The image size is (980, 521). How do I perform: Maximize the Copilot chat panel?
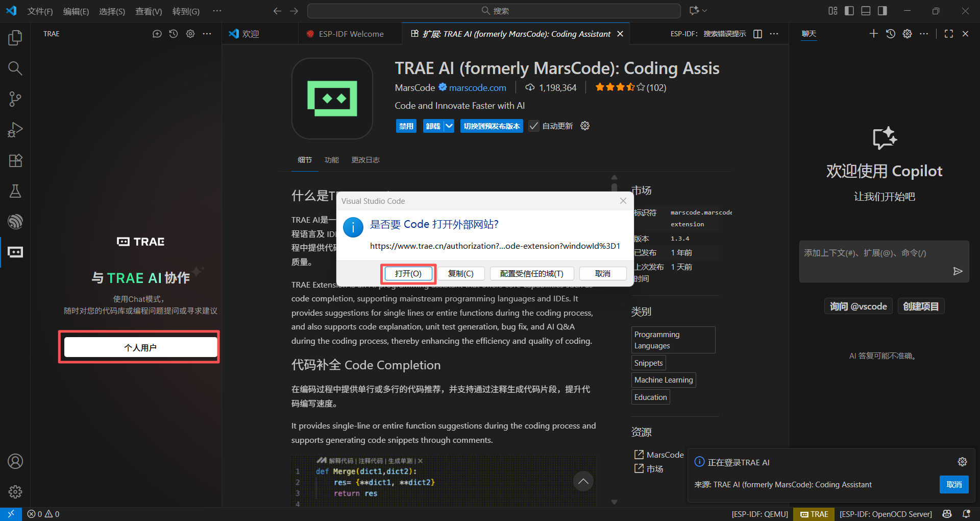coord(949,34)
